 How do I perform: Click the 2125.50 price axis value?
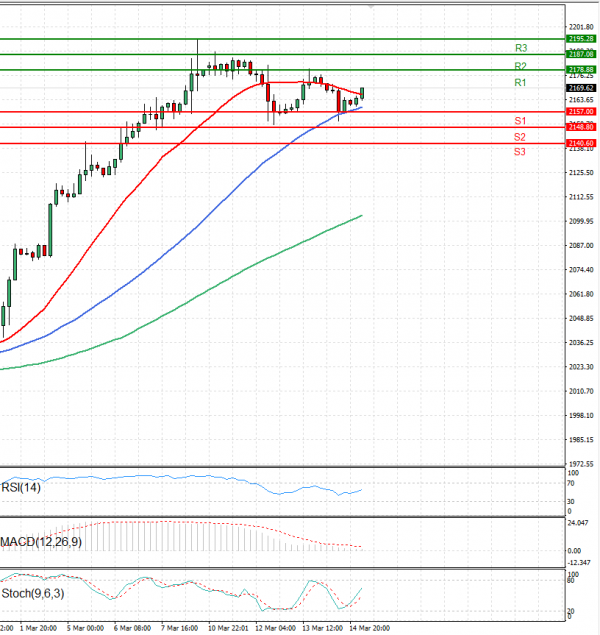(581, 173)
